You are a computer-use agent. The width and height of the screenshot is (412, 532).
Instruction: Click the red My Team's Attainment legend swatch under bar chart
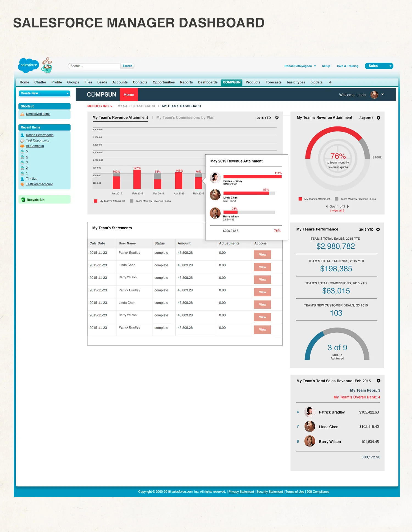[x=96, y=201]
